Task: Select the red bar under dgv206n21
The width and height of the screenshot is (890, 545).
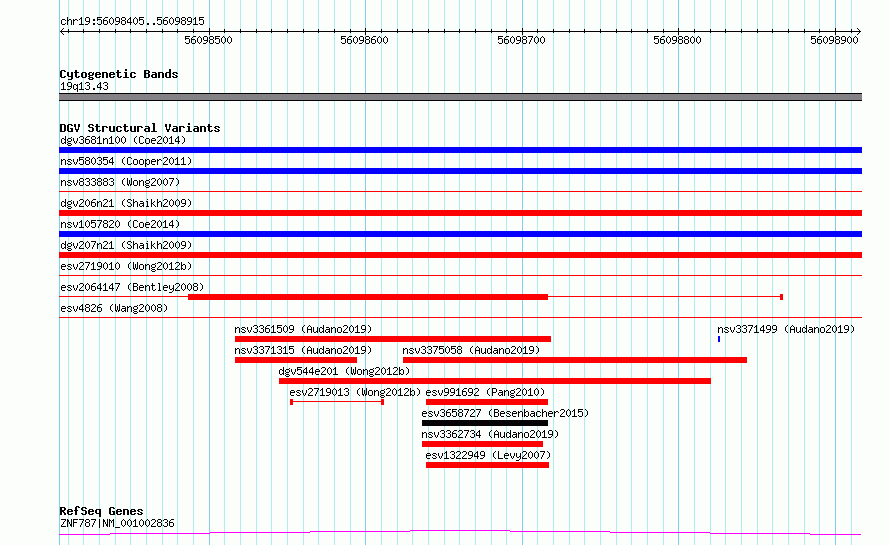Action: (x=460, y=213)
